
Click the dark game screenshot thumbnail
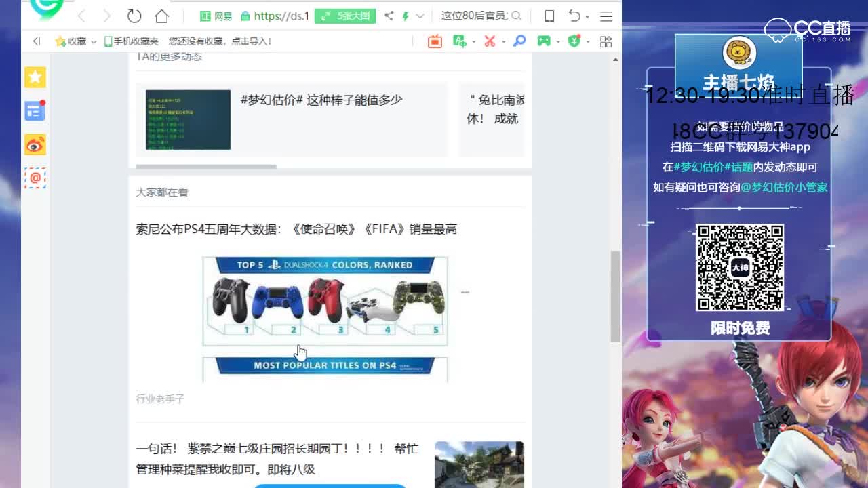(x=188, y=119)
